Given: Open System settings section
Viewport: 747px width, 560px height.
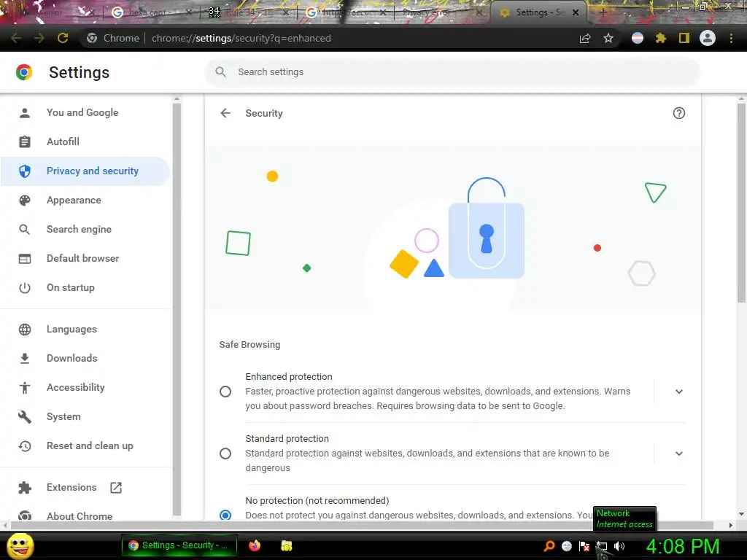Looking at the screenshot, I should pyautogui.click(x=85, y=416).
